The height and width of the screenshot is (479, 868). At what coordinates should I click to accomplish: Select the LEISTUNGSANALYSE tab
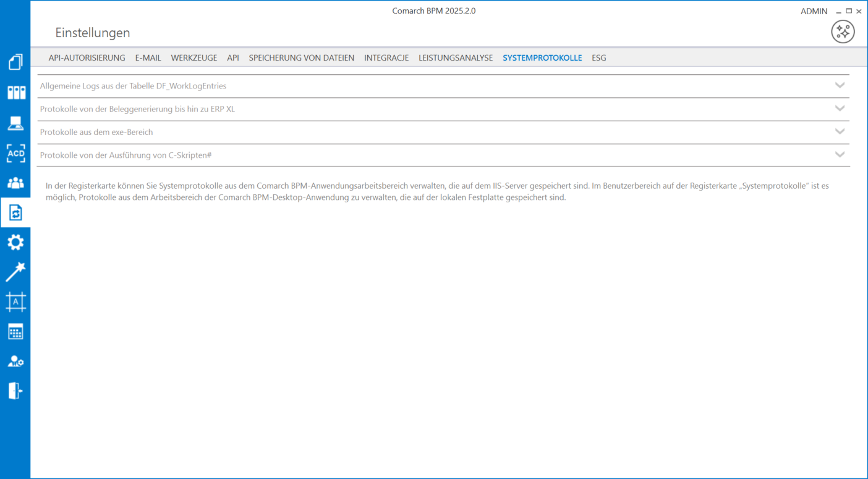point(455,58)
